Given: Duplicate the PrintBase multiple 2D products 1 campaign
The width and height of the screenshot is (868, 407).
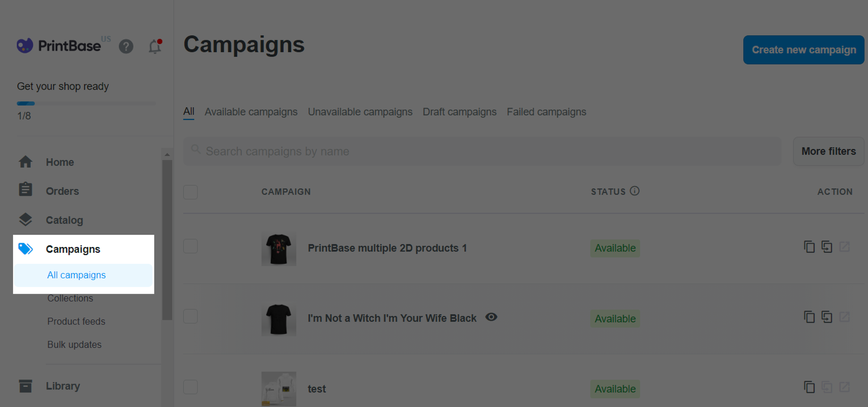Looking at the screenshot, I should point(809,247).
